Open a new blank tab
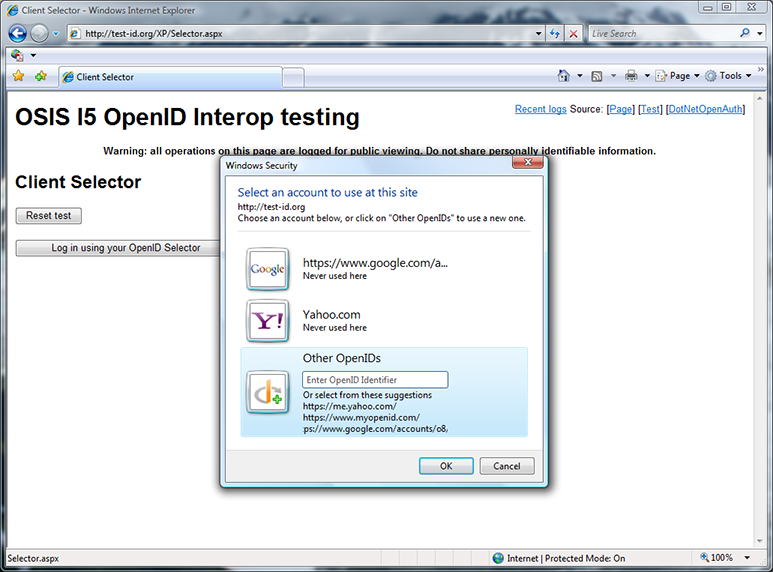The image size is (773, 572). (x=293, y=77)
